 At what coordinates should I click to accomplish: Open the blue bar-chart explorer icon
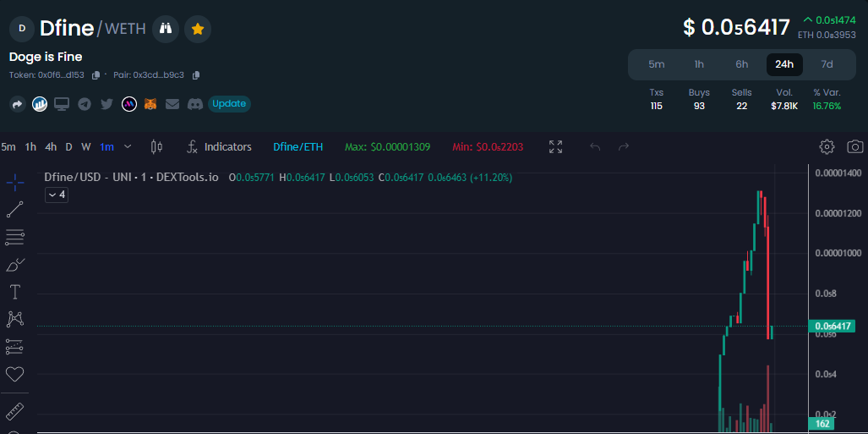[x=40, y=104]
